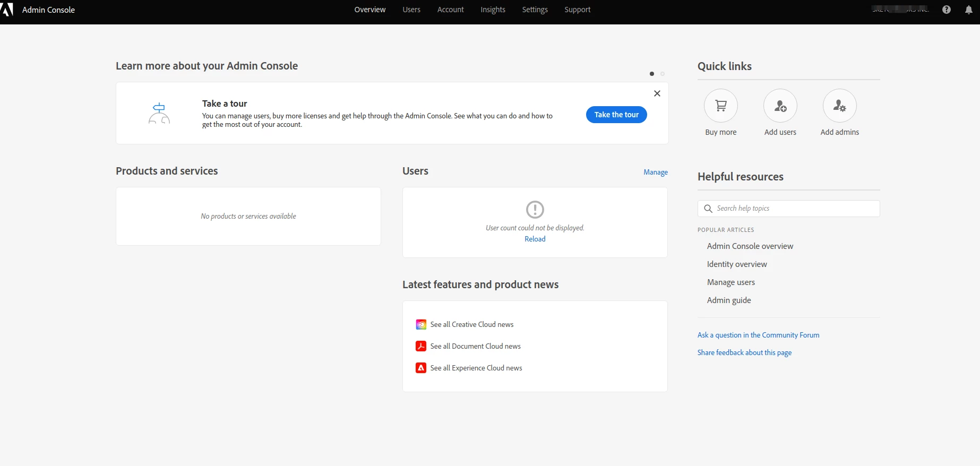
Task: Open the help question mark icon
Action: coord(947,10)
